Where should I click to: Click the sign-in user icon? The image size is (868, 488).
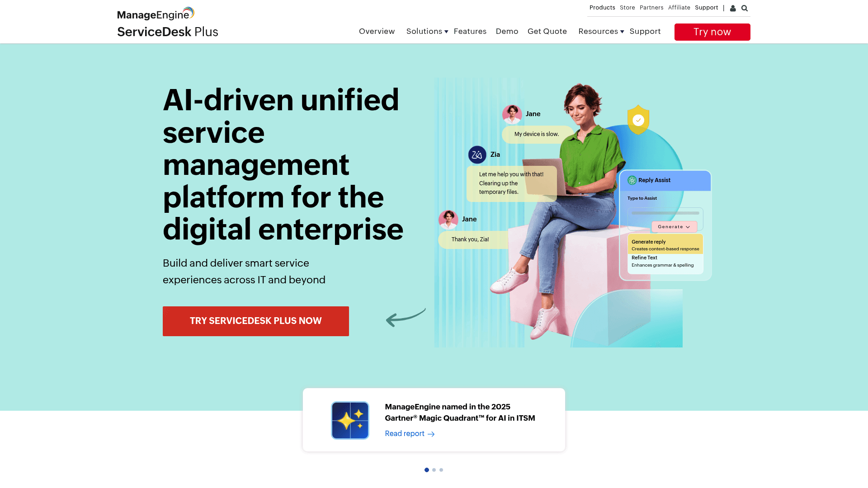click(x=733, y=8)
